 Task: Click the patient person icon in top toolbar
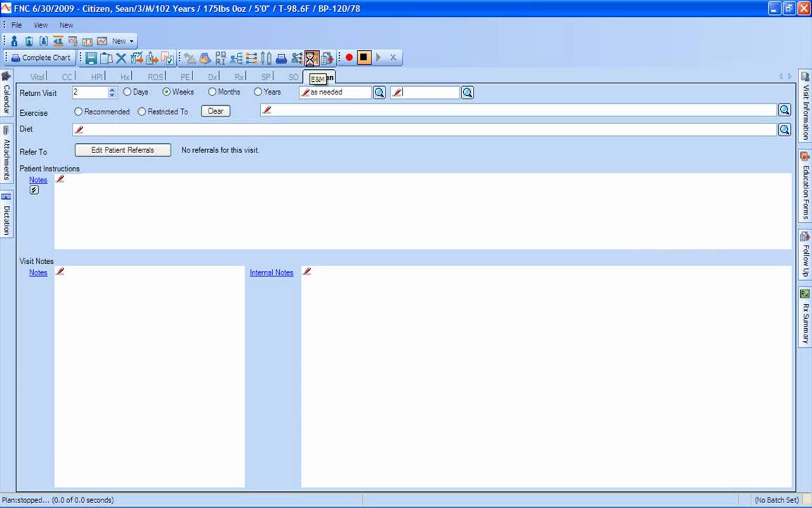(15, 41)
